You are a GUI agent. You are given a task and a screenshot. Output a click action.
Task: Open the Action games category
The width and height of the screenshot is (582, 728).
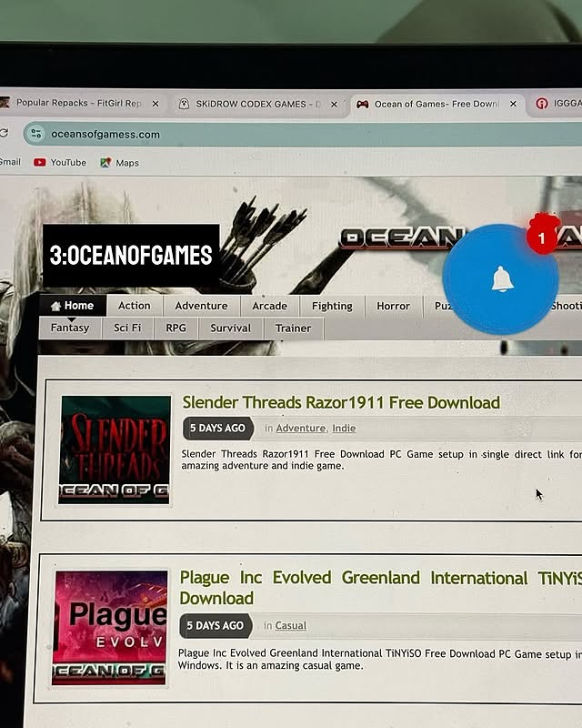(x=134, y=306)
